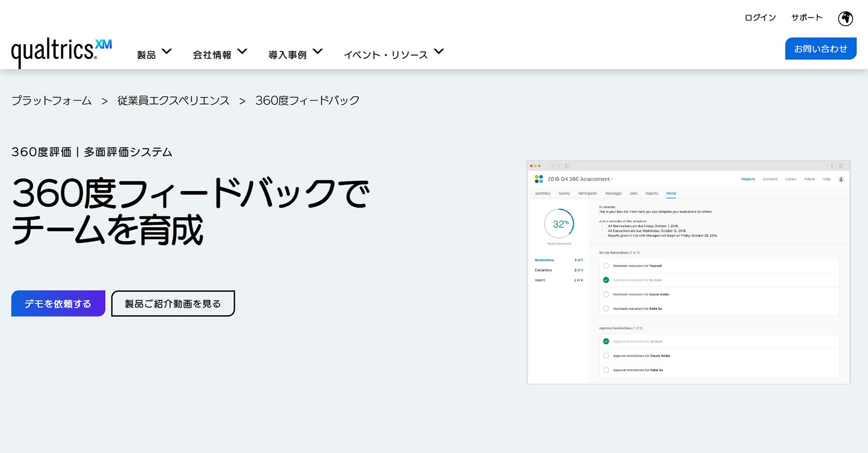Select Evaluations in the preview sidebar
The image size is (868, 453).
pyautogui.click(x=543, y=270)
